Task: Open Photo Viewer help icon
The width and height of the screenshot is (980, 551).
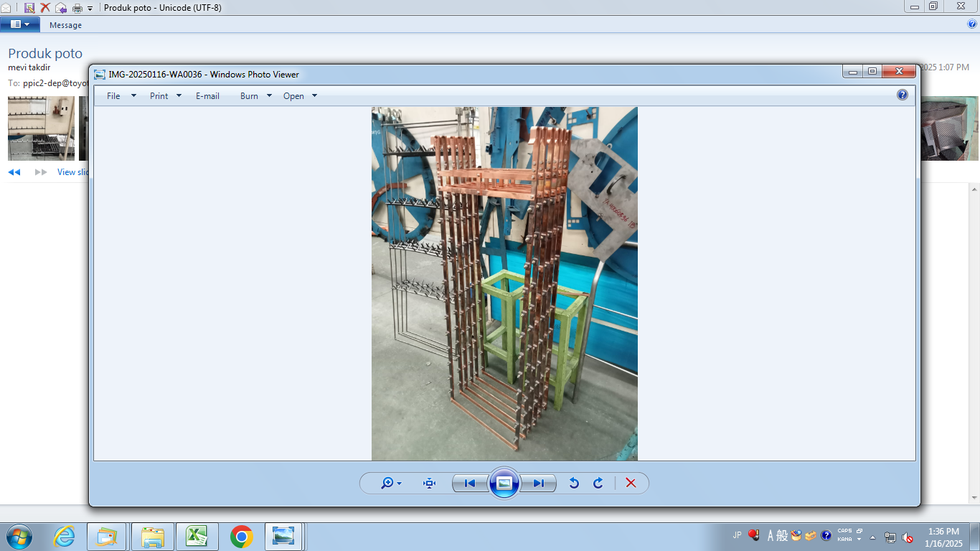Action: tap(903, 95)
